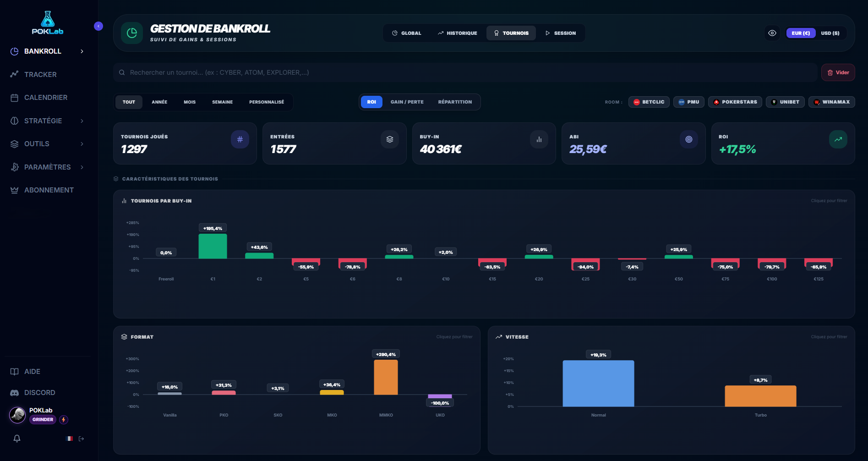This screenshot has height=461, width=868.
Task: Click the Bankroll pie chart icon in sidebar
Action: click(15, 51)
